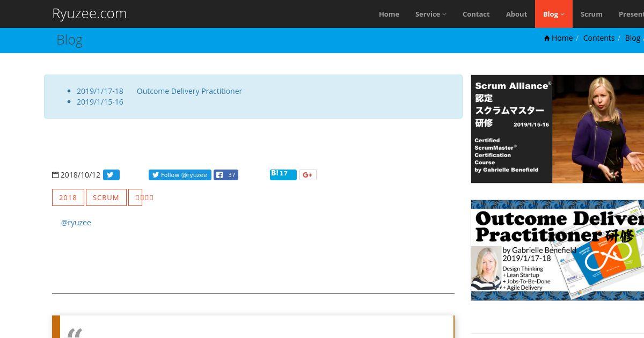Click the Hatena bookmark button showing 17
Screen dimensions: 644x338
tap(283, 174)
